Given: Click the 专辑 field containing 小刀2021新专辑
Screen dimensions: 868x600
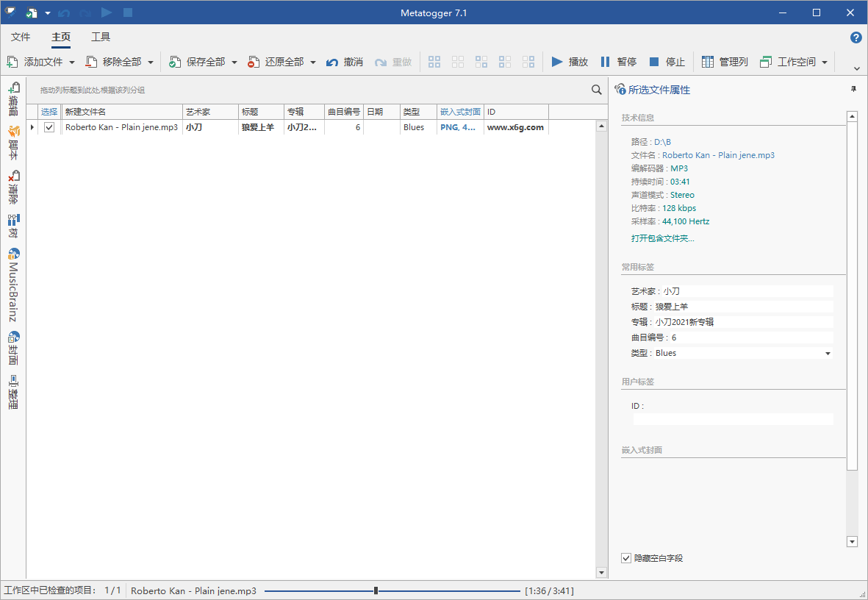Looking at the screenshot, I should click(743, 322).
